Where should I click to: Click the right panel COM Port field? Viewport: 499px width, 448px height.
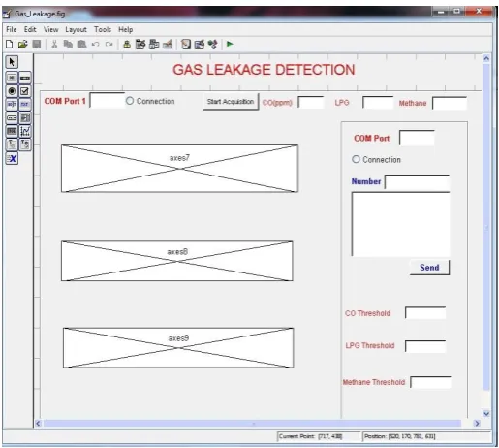[417, 138]
